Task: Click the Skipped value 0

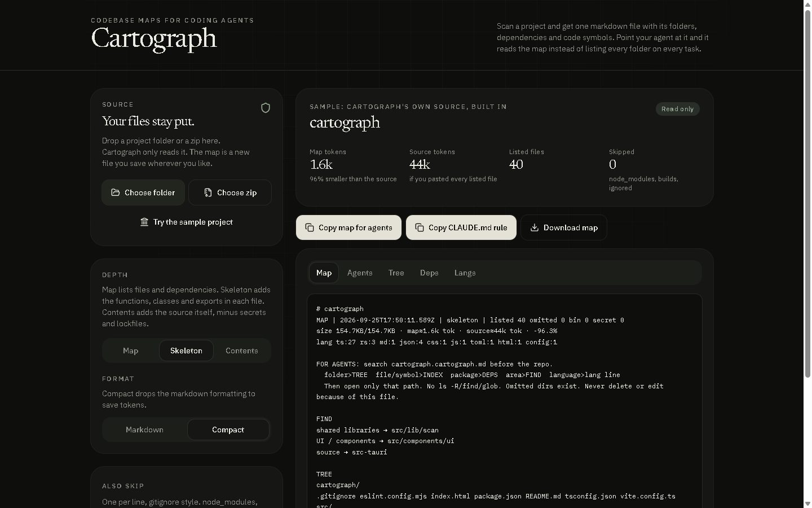Action: pyautogui.click(x=612, y=164)
